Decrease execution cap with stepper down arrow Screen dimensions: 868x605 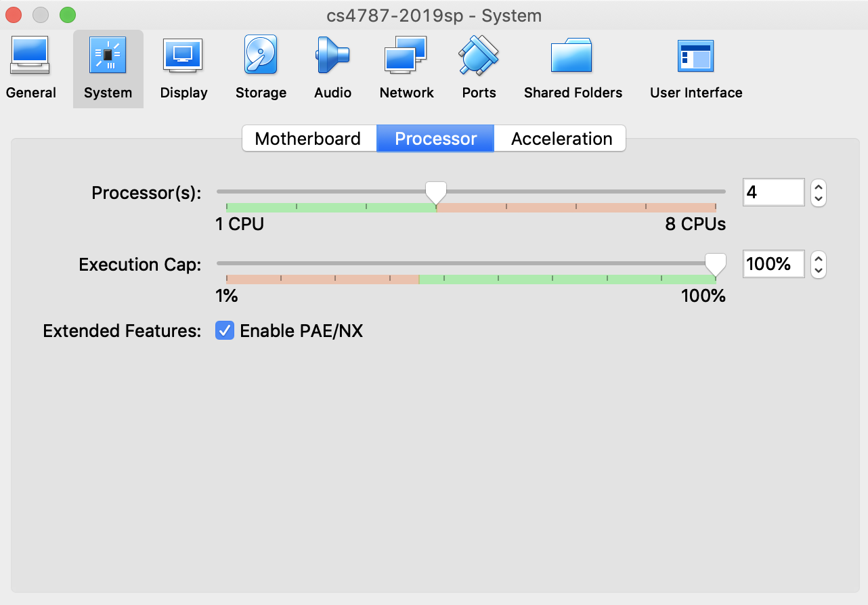(x=819, y=271)
